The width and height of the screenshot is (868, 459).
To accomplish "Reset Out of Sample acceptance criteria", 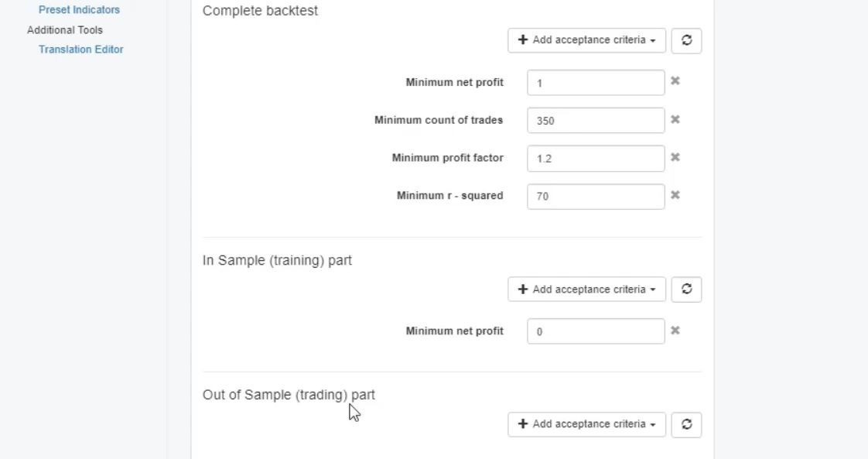I will coord(686,424).
